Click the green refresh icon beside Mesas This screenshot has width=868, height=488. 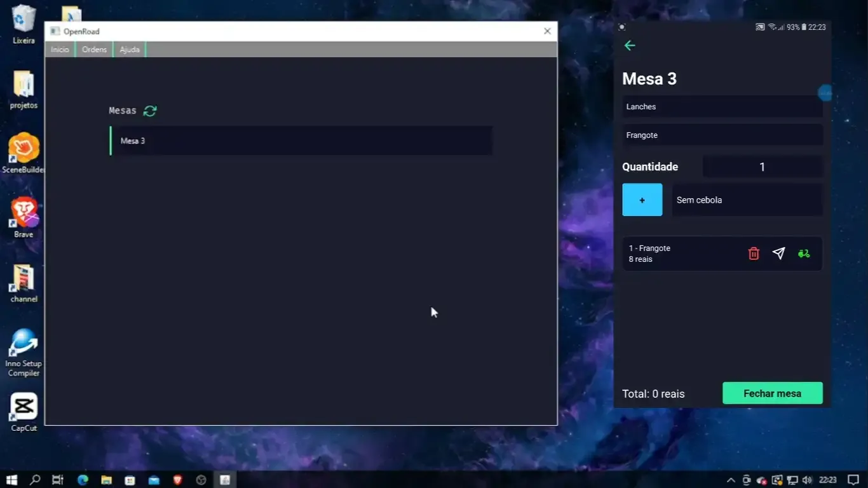click(150, 111)
